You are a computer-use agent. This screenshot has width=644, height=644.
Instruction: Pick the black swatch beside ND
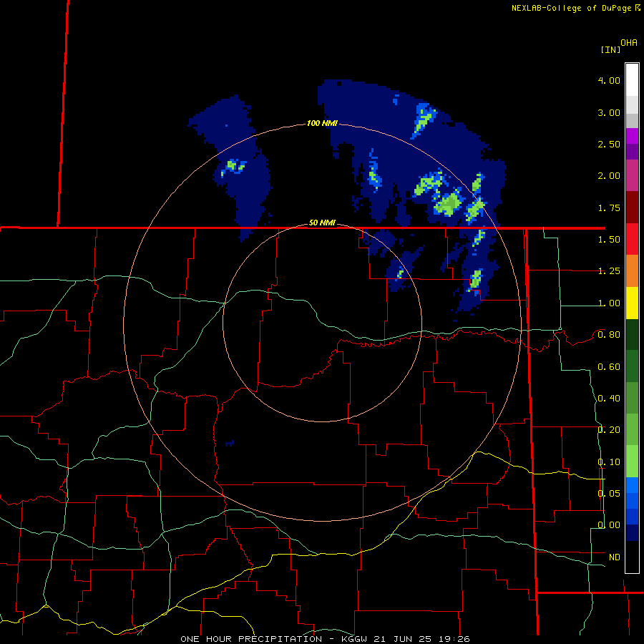[x=632, y=557]
